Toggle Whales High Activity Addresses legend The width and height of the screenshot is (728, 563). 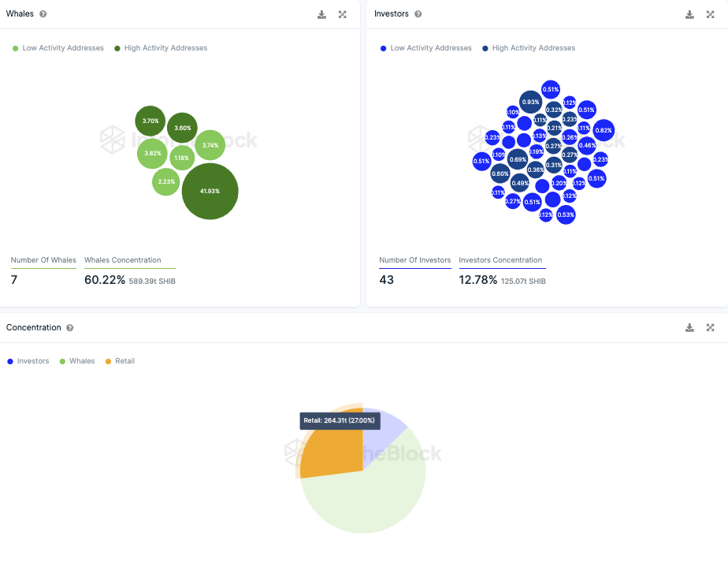point(161,48)
